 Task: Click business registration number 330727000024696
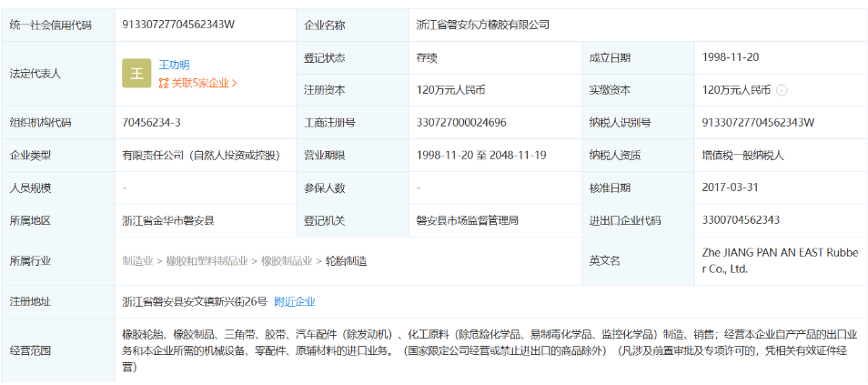(x=461, y=123)
